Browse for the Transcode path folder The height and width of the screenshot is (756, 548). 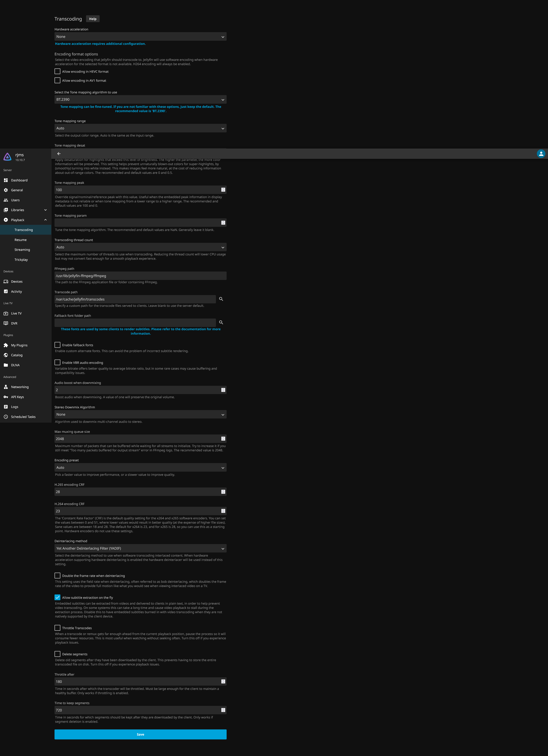click(221, 299)
